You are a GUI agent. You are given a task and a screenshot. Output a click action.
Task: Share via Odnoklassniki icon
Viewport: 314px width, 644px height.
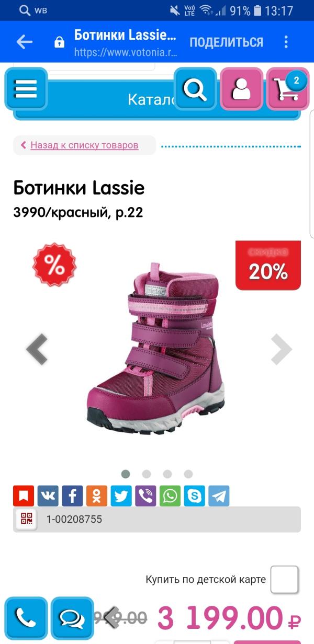pos(97,496)
